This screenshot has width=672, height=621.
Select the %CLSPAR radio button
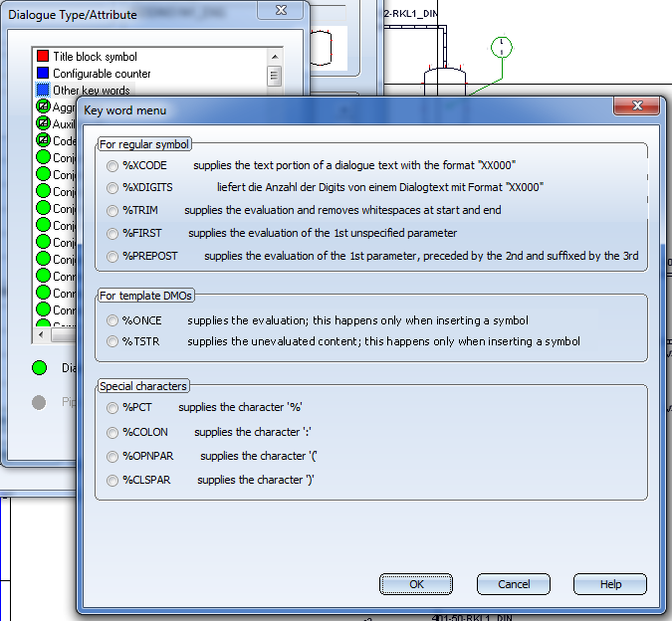112,481
